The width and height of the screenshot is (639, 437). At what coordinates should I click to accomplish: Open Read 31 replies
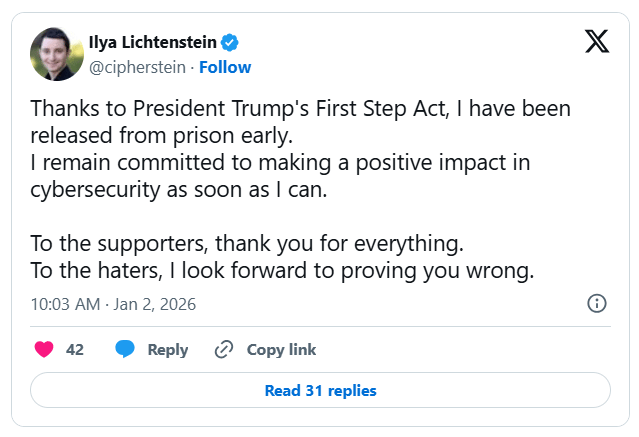[320, 390]
